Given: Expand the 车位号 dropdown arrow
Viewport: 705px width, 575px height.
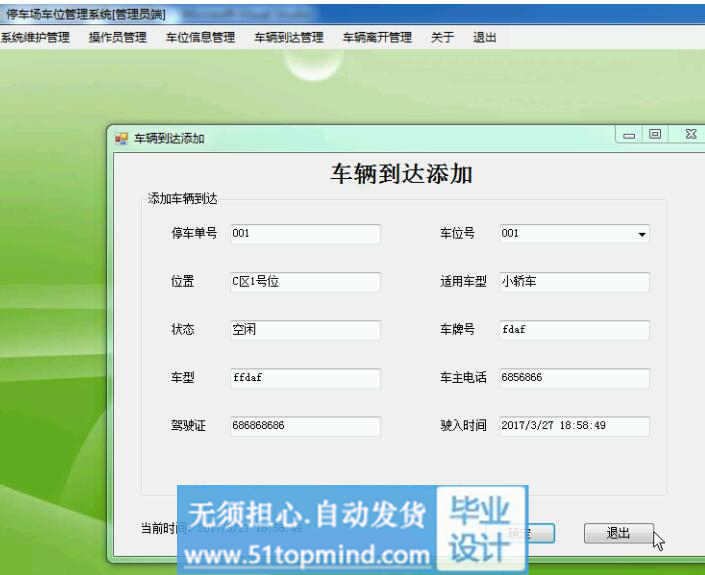Looking at the screenshot, I should tap(642, 234).
